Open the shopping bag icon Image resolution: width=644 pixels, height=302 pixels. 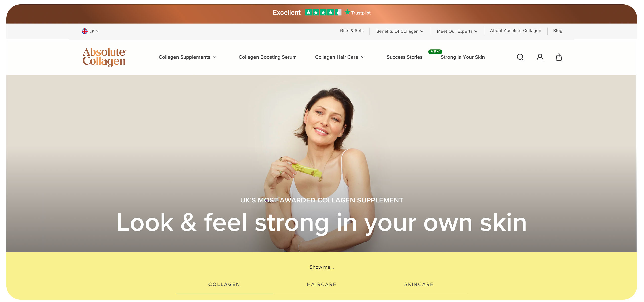[559, 57]
